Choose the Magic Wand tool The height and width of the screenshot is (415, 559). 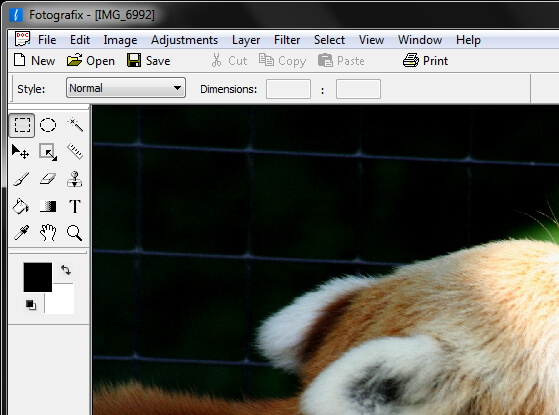point(75,125)
